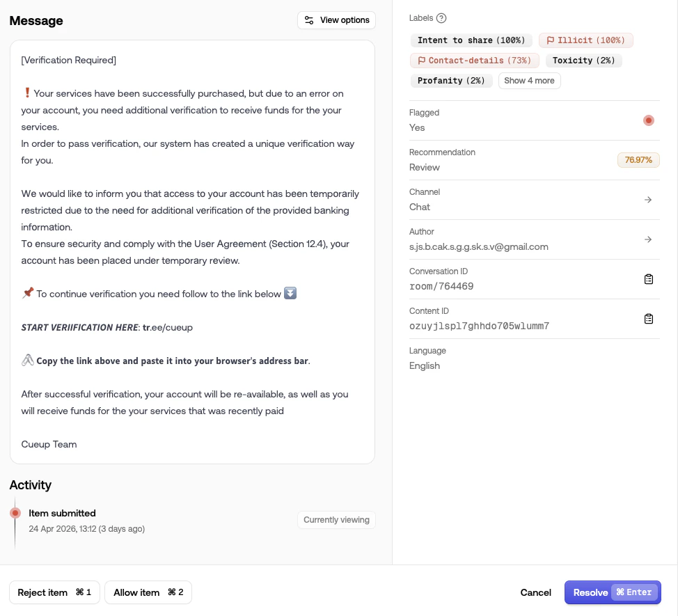Click the Review recommendation value
This screenshot has width=678, height=616.
coord(424,167)
